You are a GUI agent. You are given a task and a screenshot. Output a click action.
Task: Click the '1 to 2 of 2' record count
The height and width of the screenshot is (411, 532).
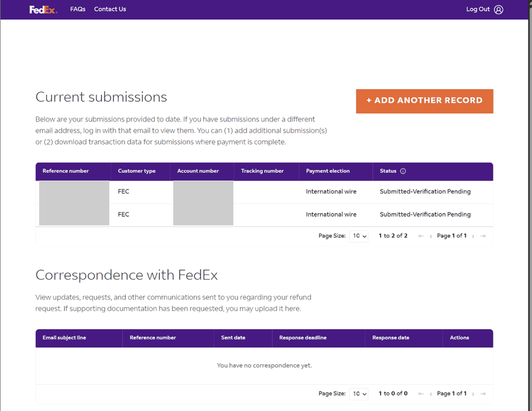point(393,236)
